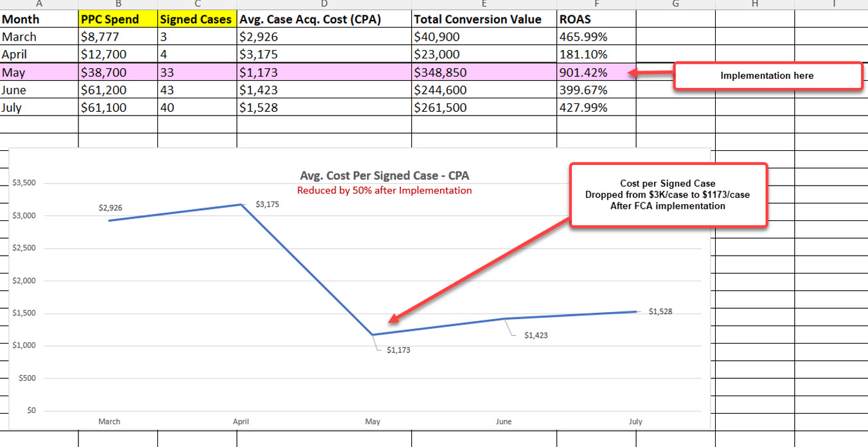Click the 901.42% ROAS cell
The image size is (868, 447).
pos(596,73)
